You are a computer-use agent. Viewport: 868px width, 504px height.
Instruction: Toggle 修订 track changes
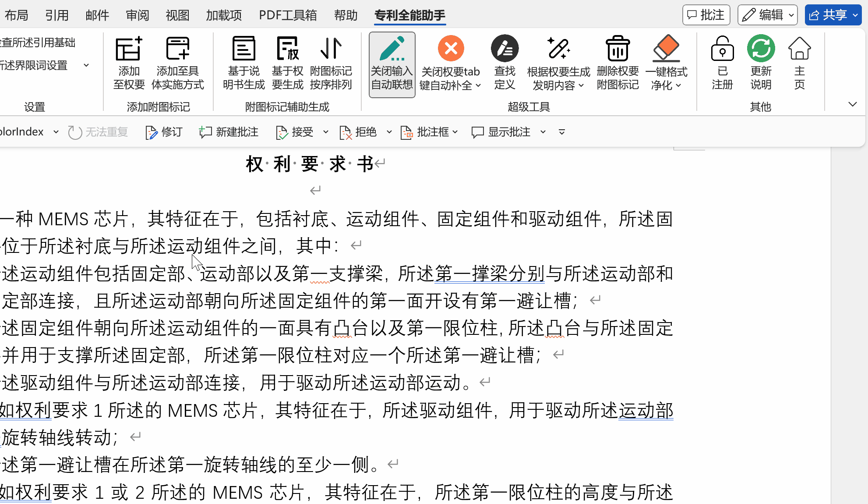164,132
